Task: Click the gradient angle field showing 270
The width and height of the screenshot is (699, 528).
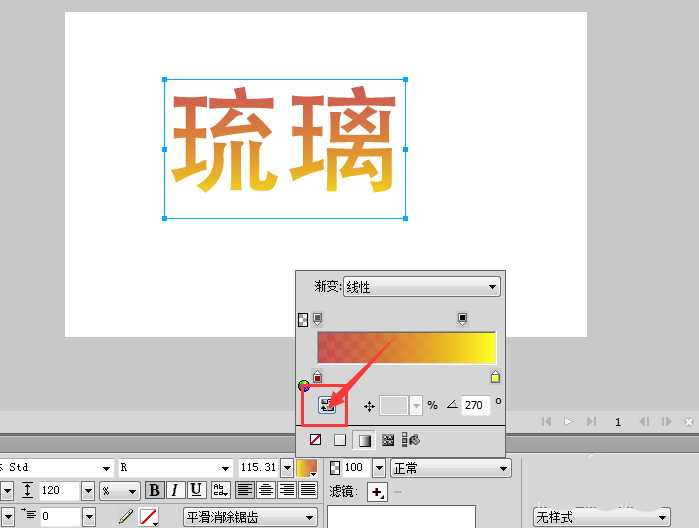Action: tap(475, 406)
